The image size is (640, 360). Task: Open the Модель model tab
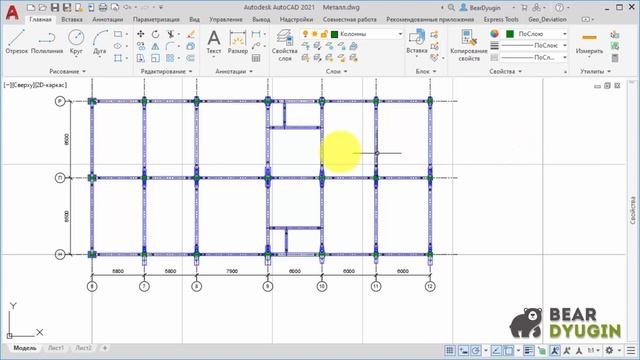pos(24,348)
